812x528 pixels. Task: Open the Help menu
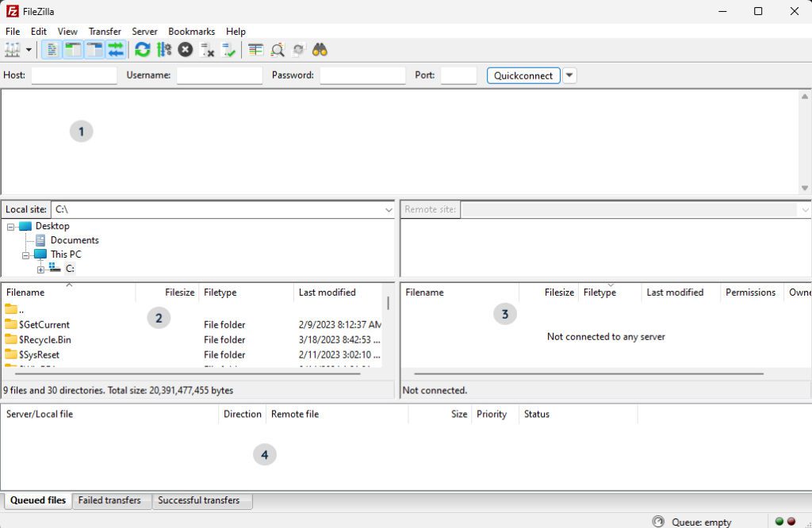pos(236,32)
